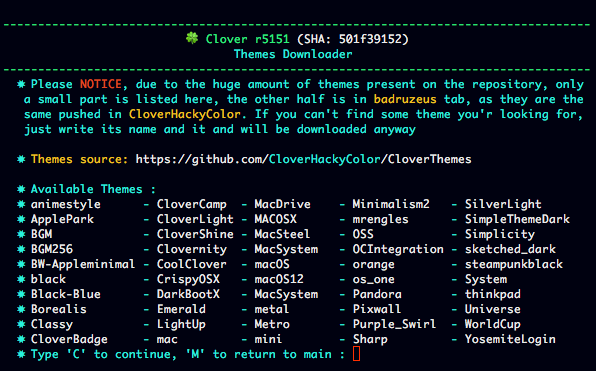Click the 'Clover r5151' title text
This screenshot has height=371, width=596.
click(247, 39)
